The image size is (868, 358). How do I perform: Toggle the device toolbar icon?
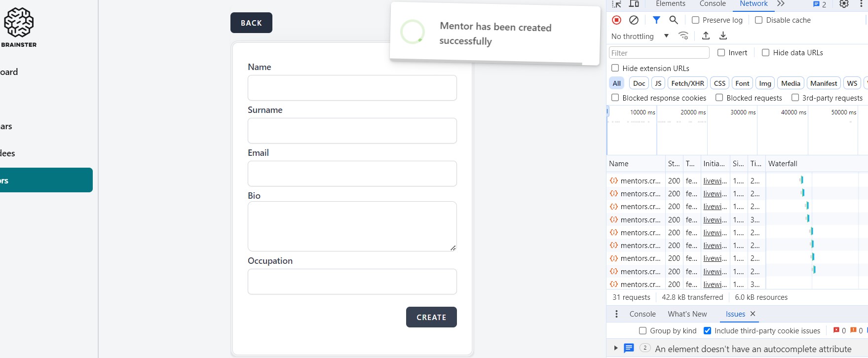tap(634, 4)
